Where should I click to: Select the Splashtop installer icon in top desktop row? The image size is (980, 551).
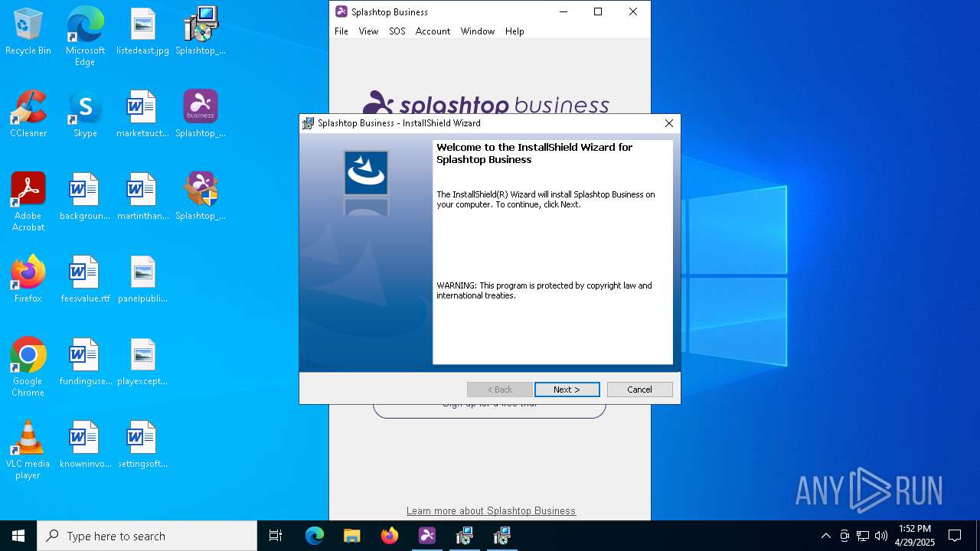pos(201,32)
